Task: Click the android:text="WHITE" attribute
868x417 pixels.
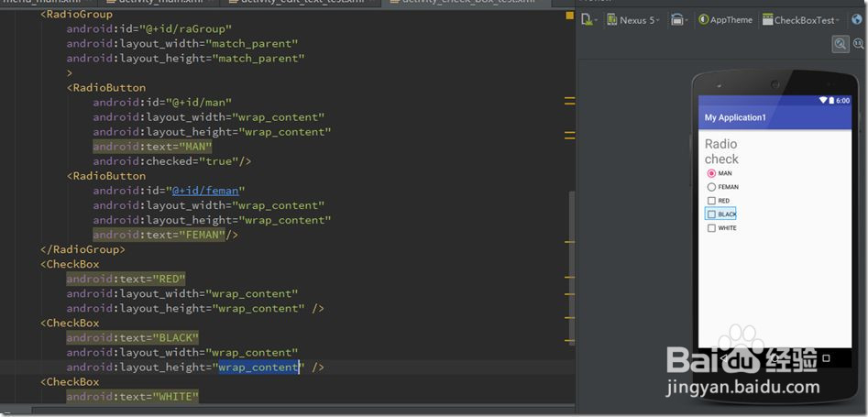Action: (x=133, y=397)
